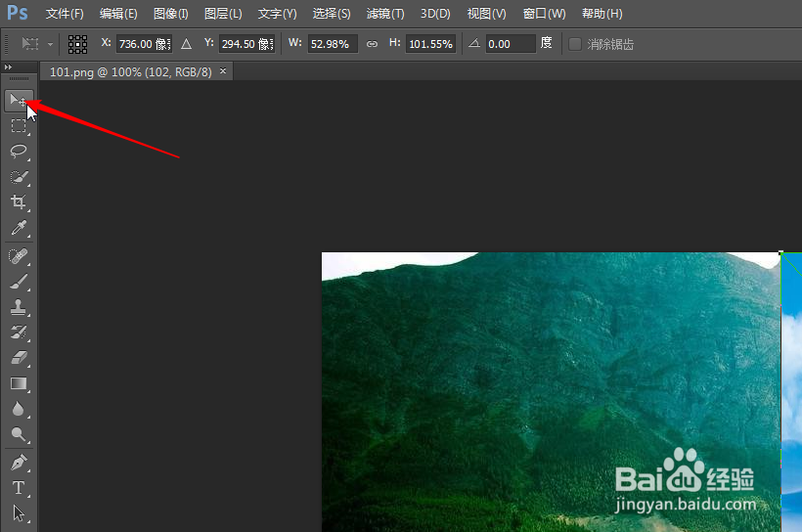Click the rotation angle field 0.00
This screenshot has width=802, height=532.
pyautogui.click(x=510, y=44)
